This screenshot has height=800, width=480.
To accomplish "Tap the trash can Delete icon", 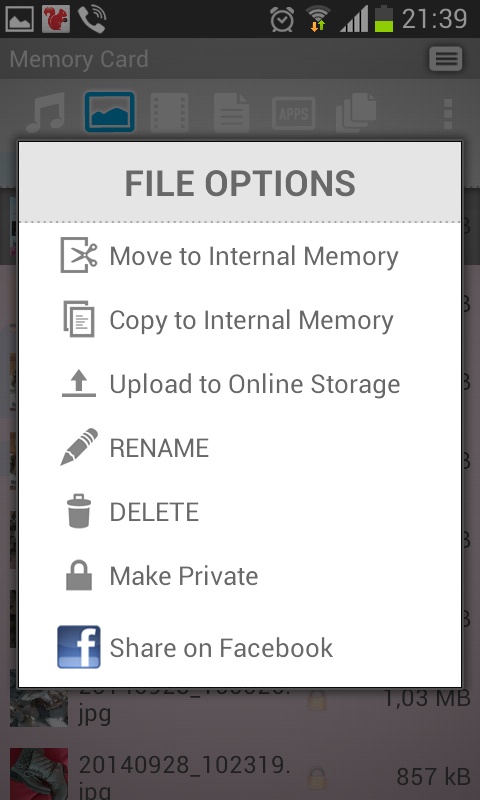I will [79, 511].
